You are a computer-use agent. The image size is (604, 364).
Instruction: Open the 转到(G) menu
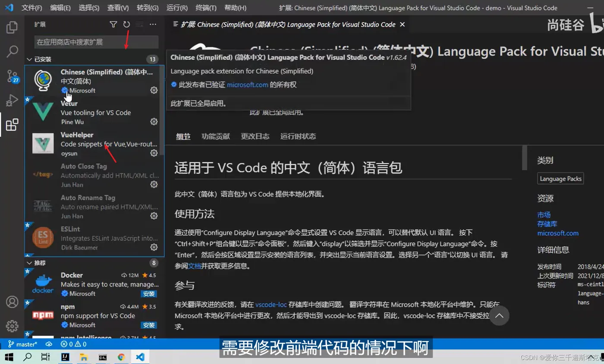[x=148, y=8]
